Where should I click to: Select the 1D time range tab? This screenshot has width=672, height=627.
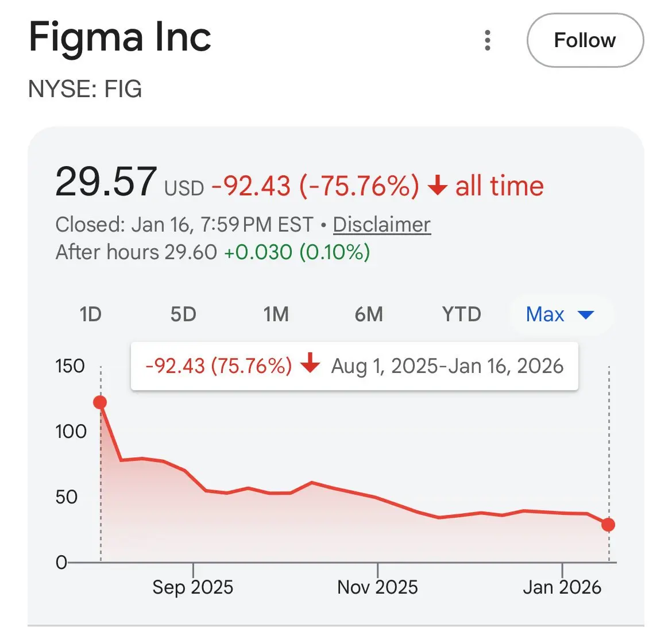click(90, 314)
